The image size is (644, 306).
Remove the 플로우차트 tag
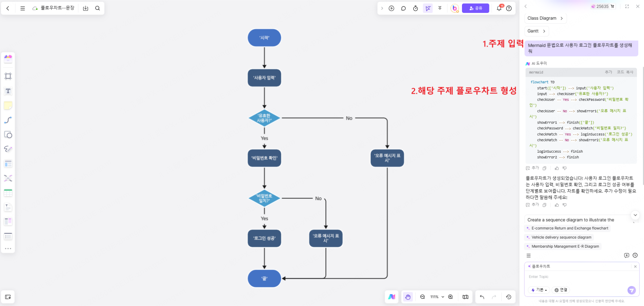[635, 267]
